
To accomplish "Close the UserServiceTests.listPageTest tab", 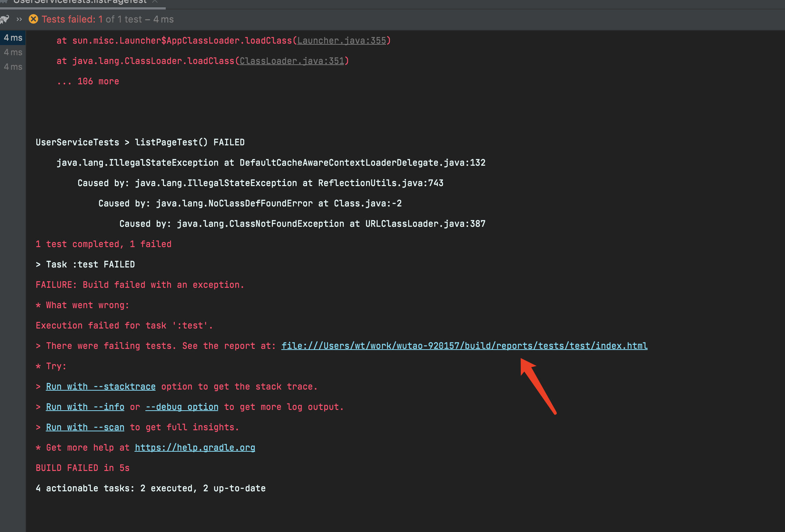I will (x=155, y=2).
